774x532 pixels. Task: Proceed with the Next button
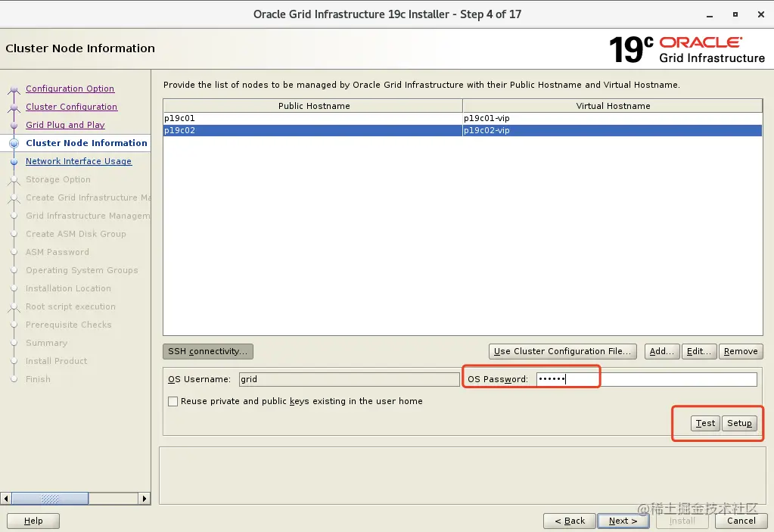pos(623,521)
